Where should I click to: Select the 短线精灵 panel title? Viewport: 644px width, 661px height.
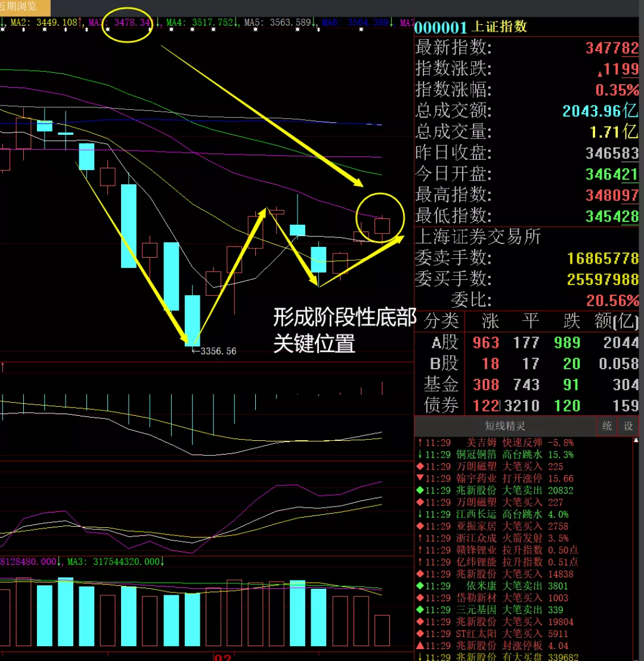coord(505,426)
